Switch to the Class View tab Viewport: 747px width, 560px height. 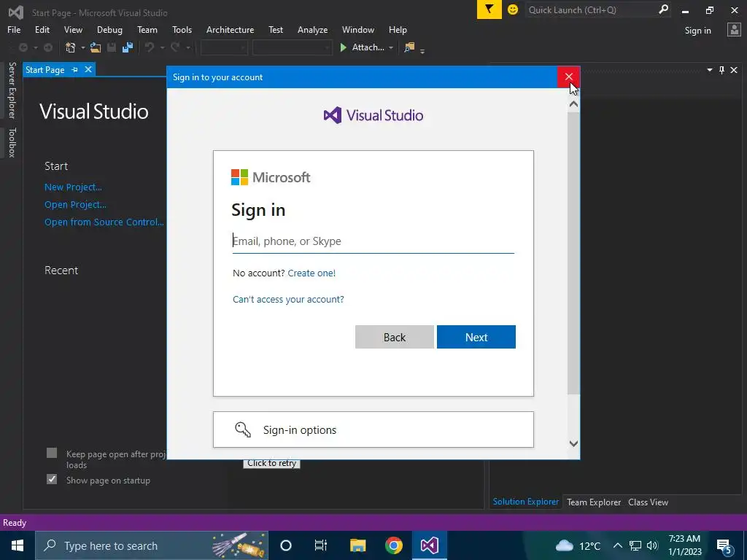pos(648,502)
